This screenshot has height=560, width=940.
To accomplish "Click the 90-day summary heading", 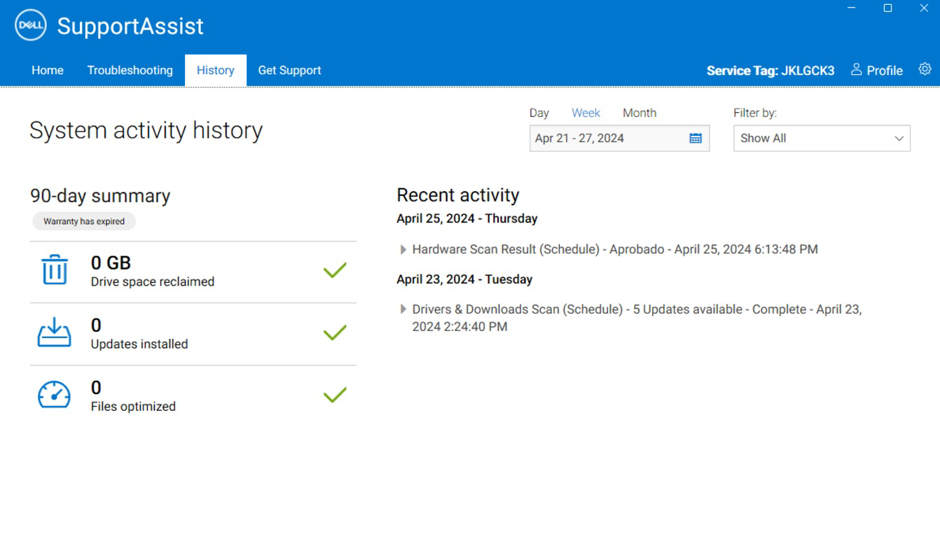I will [x=100, y=196].
